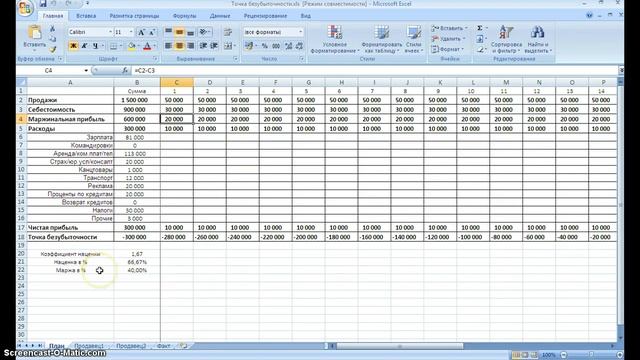Switch to the Главная ribbon tab
This screenshot has width=640, height=360.
(x=53, y=16)
